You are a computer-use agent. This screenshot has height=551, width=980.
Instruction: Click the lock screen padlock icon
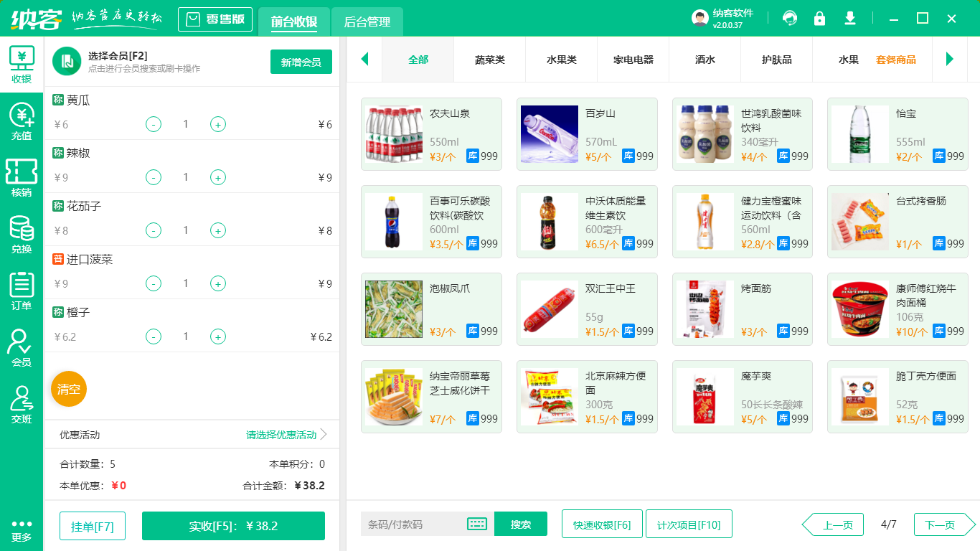(x=819, y=19)
